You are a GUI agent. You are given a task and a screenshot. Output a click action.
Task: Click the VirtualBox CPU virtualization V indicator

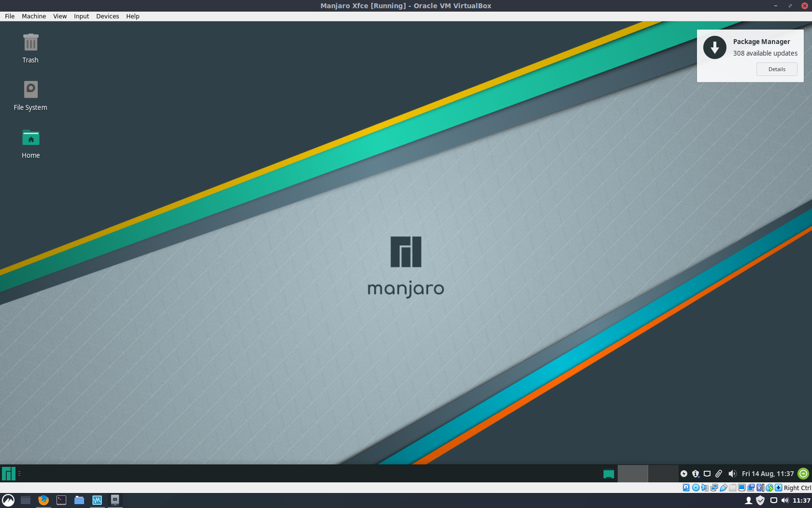(x=760, y=488)
